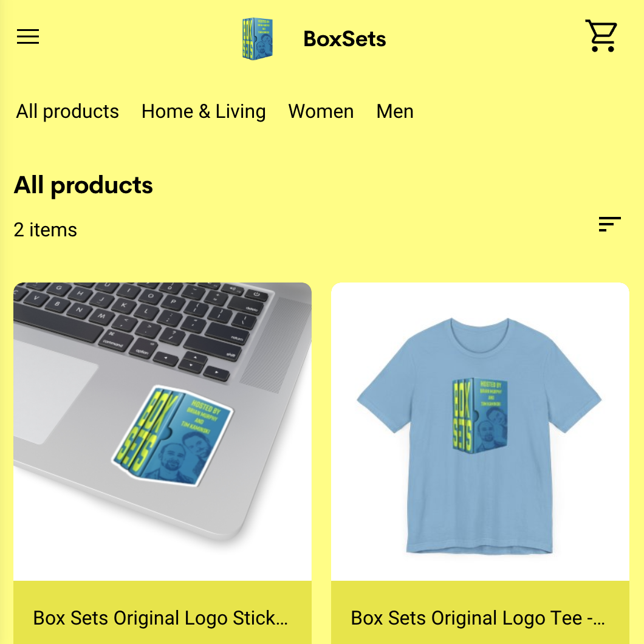
Task: Click the bold All products page heading
Action: (x=83, y=185)
